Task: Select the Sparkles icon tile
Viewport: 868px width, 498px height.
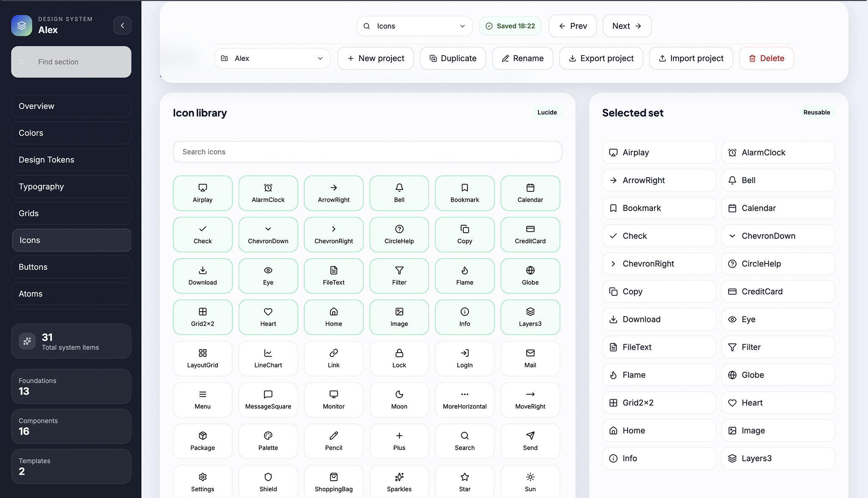Action: pos(399,482)
